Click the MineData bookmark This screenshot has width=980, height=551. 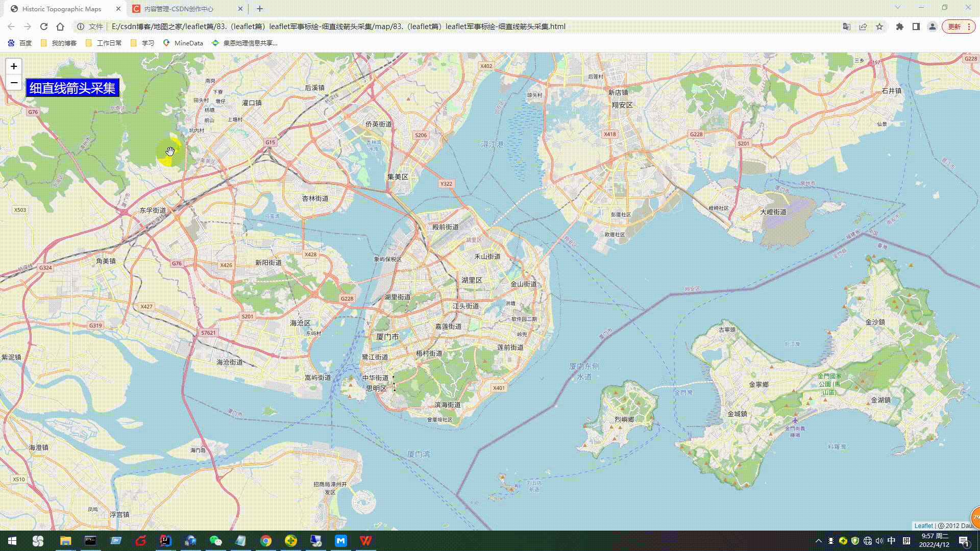tap(183, 43)
